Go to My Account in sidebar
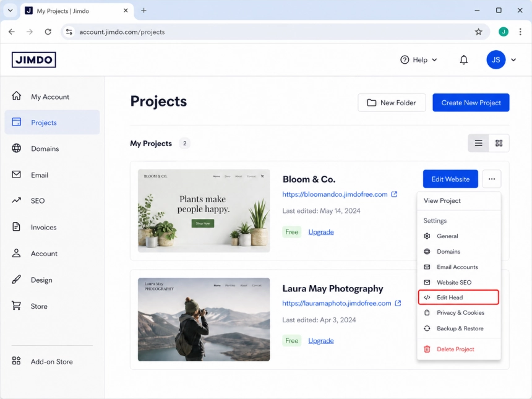Screen dimensions: 532x399 [x=52, y=97]
